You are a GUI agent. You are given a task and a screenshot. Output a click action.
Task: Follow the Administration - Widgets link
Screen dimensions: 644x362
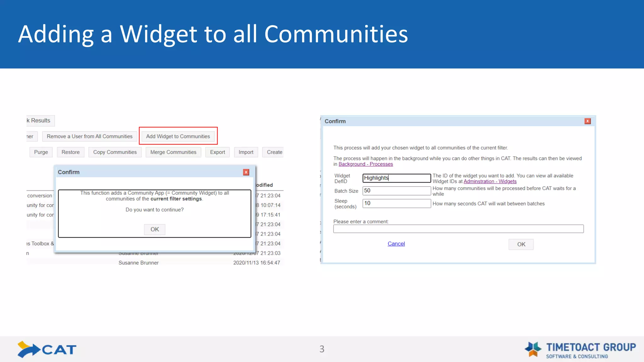490,181
